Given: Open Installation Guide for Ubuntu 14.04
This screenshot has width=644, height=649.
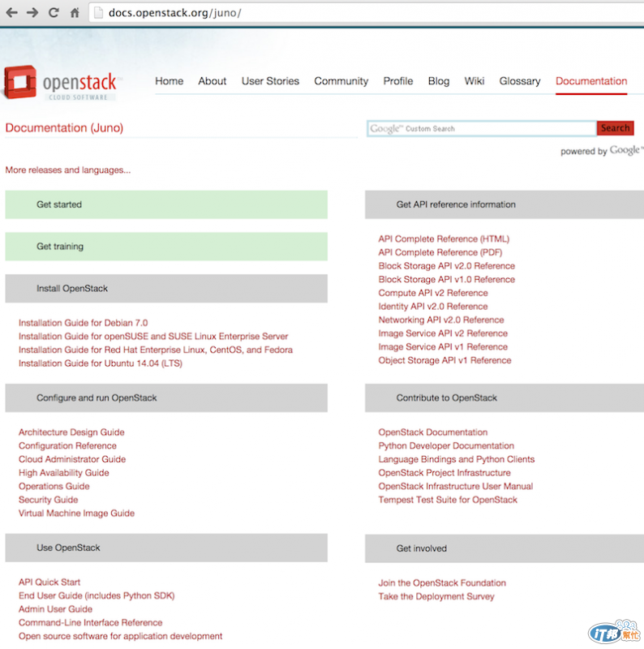Looking at the screenshot, I should pyautogui.click(x=101, y=363).
